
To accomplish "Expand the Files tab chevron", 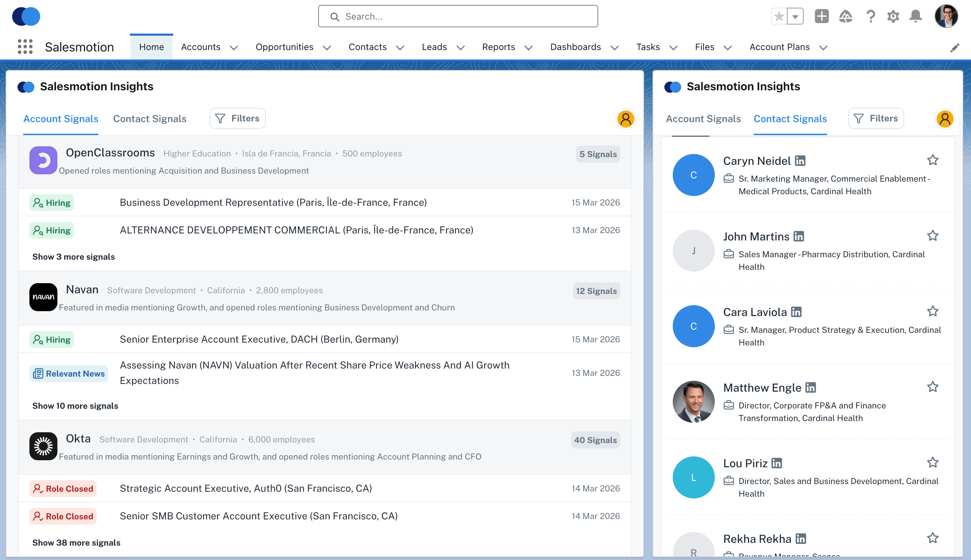I will tap(728, 48).
